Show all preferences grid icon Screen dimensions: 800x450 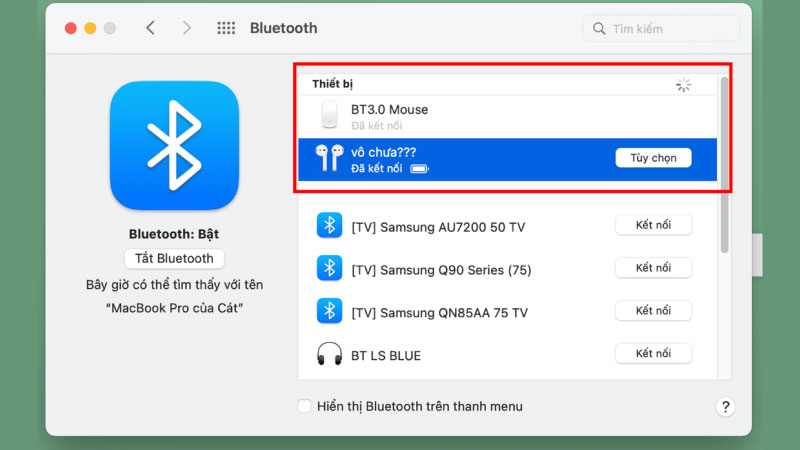pyautogui.click(x=226, y=28)
